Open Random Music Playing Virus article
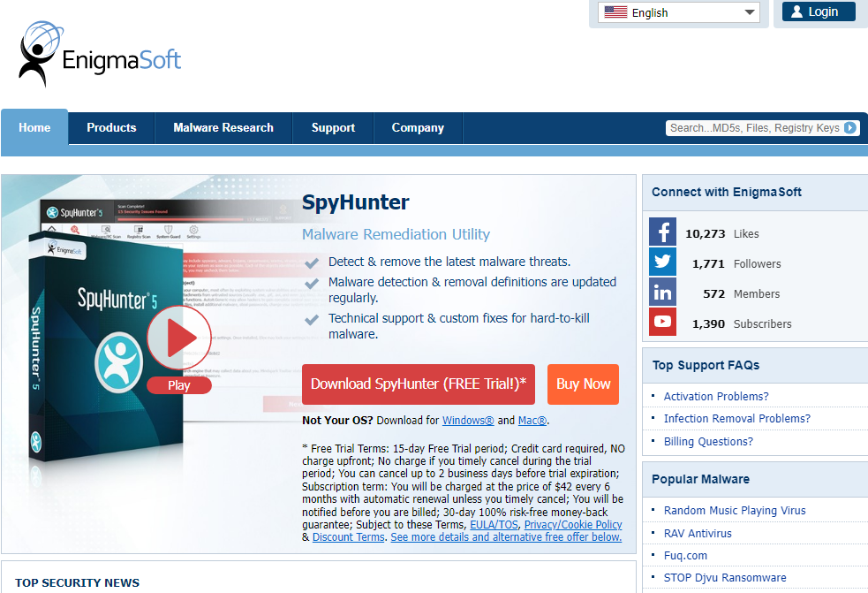868x593 pixels. coord(735,511)
